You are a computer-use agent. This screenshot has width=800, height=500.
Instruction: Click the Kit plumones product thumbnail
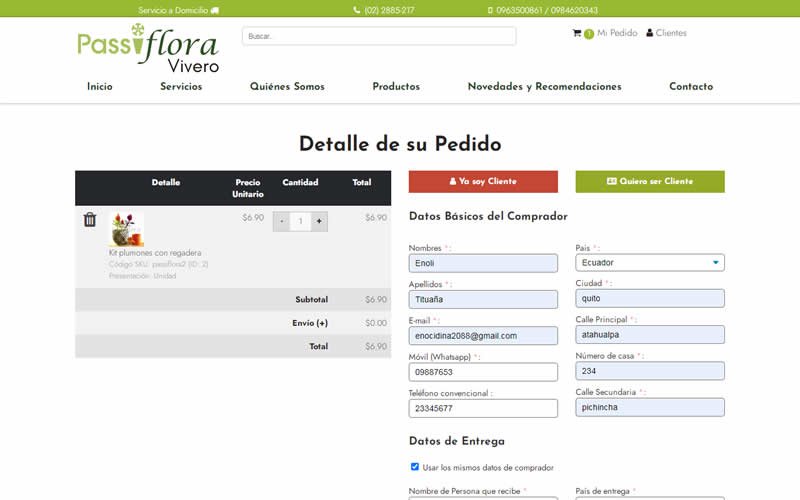[126, 229]
